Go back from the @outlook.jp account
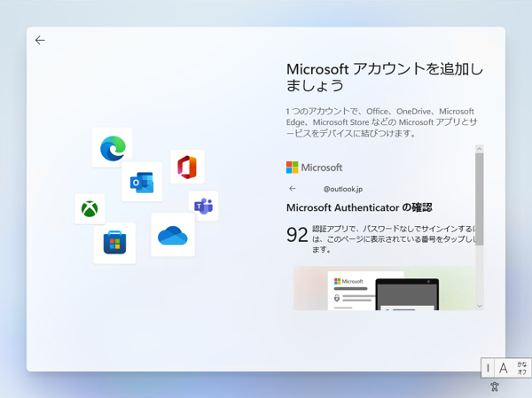The image size is (532, 398). point(293,188)
